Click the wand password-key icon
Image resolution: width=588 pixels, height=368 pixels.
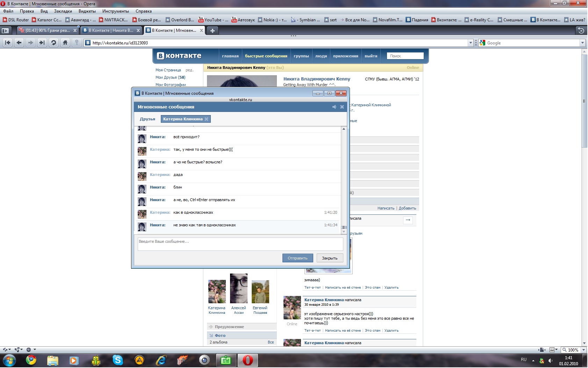(77, 43)
